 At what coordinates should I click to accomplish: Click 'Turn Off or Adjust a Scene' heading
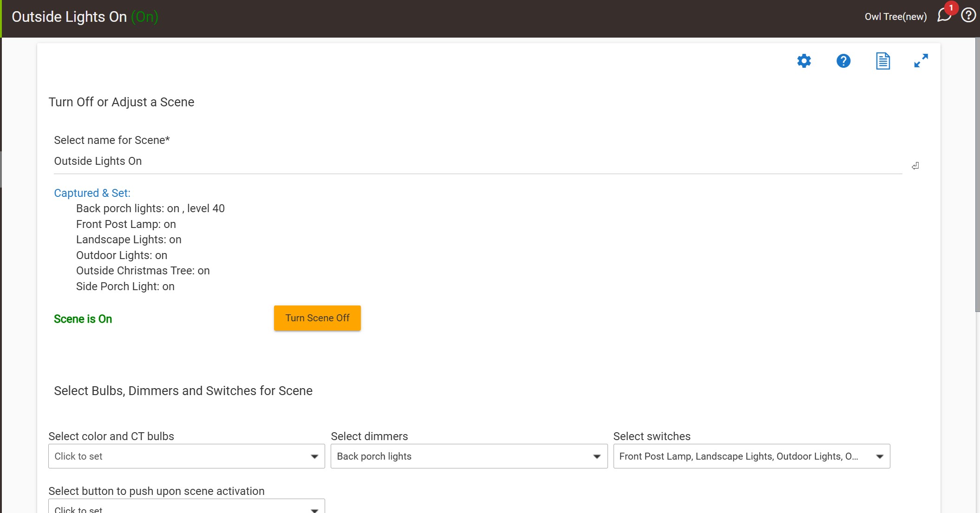121,102
